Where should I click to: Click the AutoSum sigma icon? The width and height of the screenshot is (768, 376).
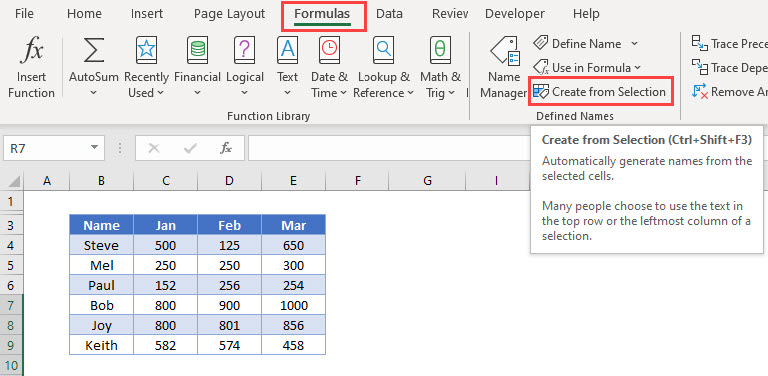pyautogui.click(x=93, y=51)
